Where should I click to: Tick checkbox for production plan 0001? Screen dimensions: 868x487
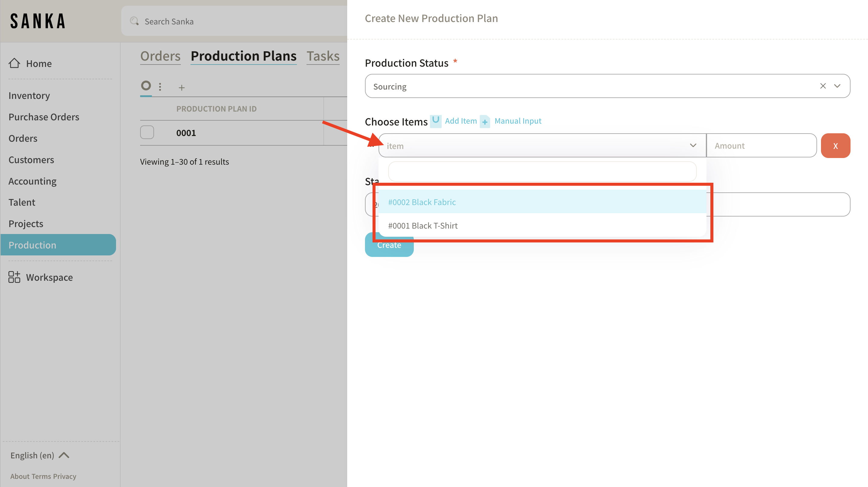(x=147, y=132)
